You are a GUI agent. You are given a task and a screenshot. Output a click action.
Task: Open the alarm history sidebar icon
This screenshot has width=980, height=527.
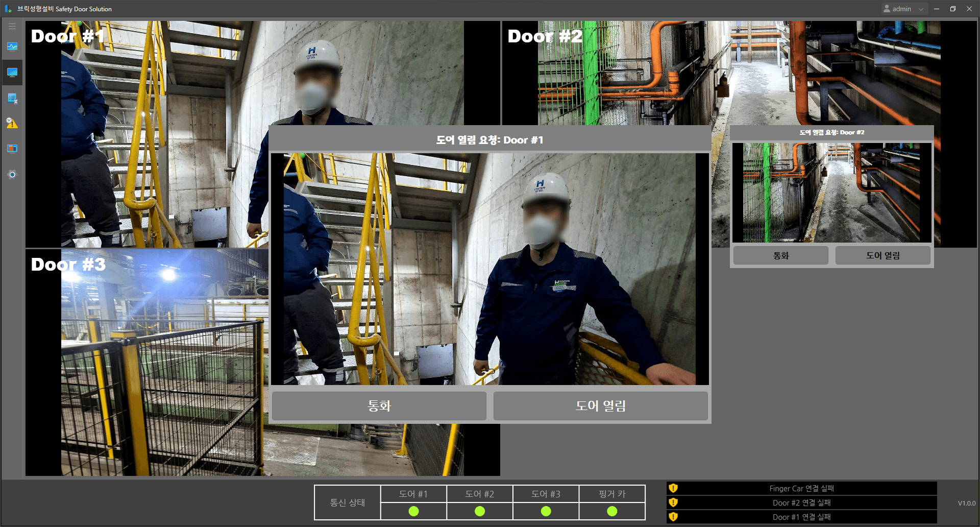(x=12, y=123)
